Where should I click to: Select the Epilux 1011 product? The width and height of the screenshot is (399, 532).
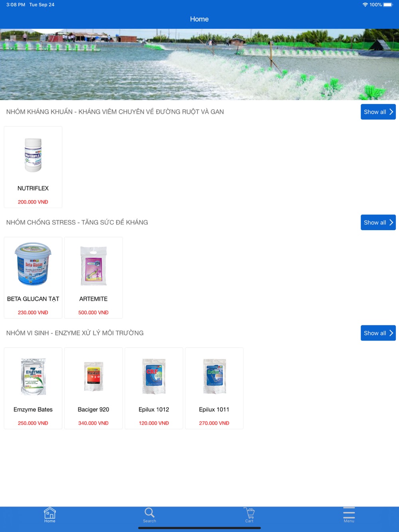click(x=214, y=388)
